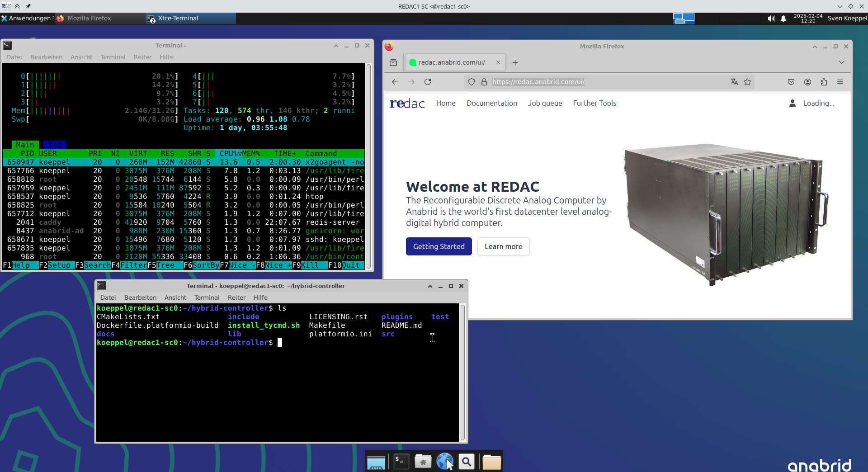This screenshot has width=868, height=472.
Task: Open Firefox account icon in toolbar
Action: (x=807, y=82)
